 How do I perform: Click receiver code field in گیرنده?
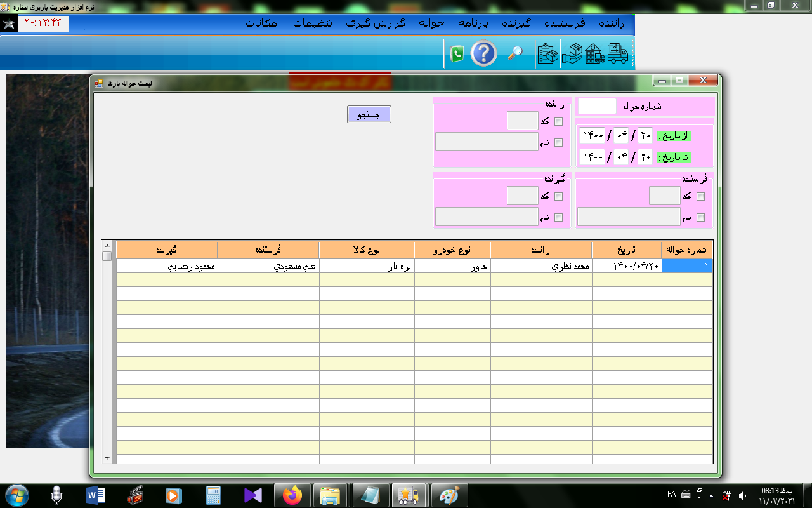(x=523, y=196)
